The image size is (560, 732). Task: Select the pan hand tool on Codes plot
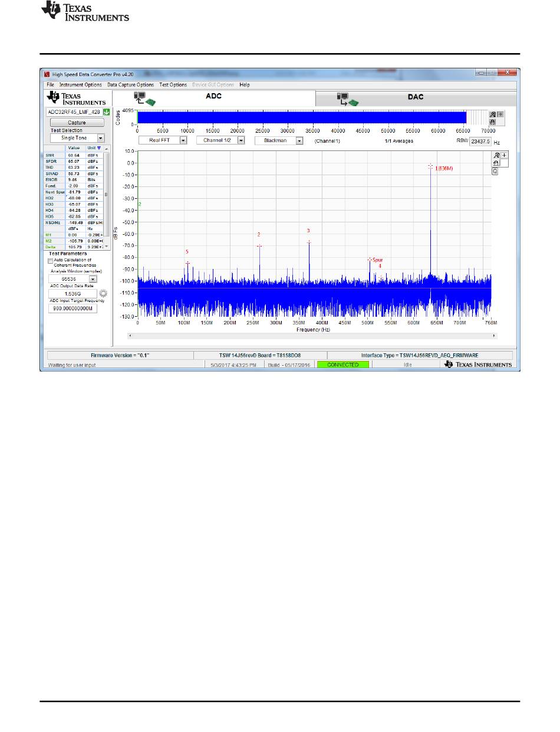[494, 122]
